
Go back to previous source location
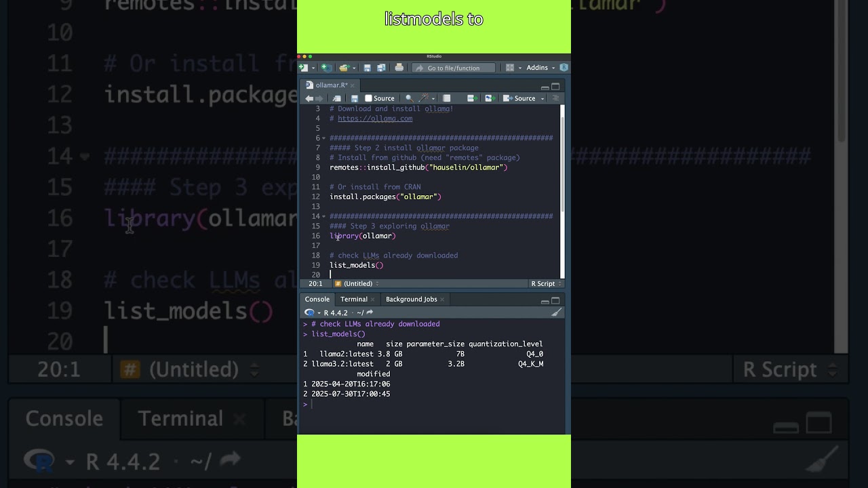(309, 98)
